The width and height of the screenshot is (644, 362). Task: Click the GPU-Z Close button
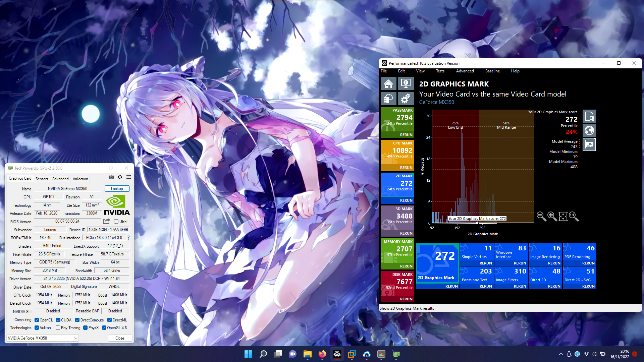click(x=120, y=338)
